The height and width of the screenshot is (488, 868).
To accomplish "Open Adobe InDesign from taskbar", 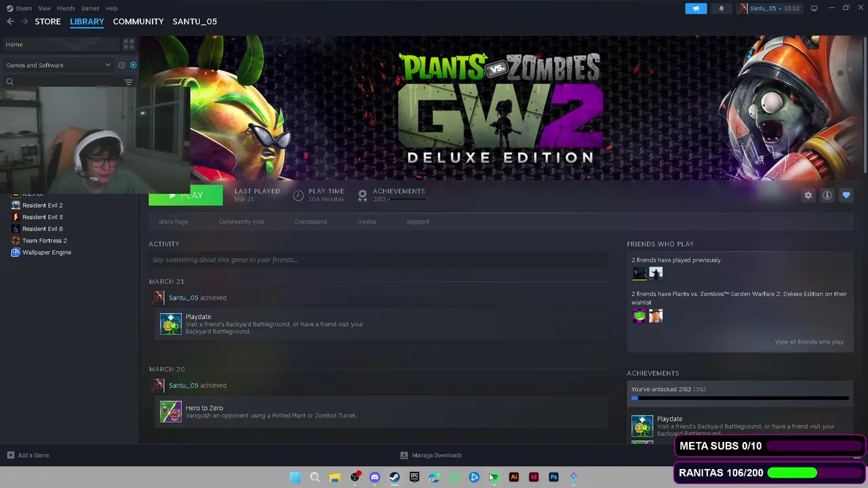I will pos(534,477).
